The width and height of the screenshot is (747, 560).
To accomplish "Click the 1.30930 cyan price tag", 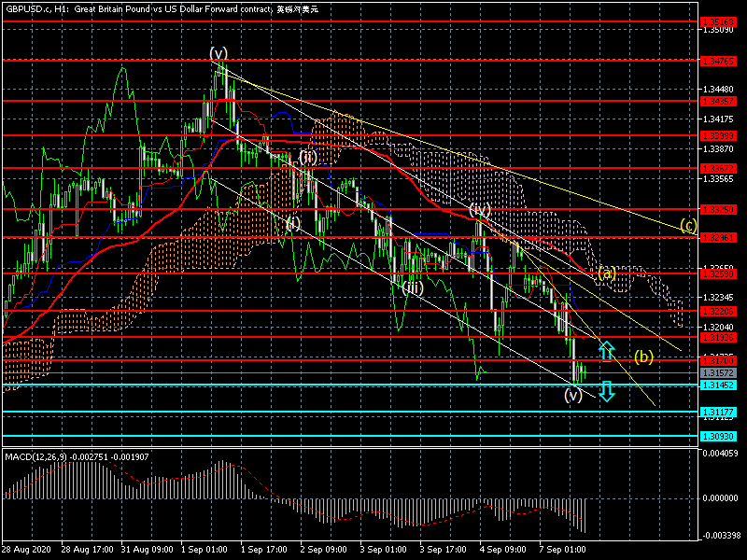I will pos(717,436).
